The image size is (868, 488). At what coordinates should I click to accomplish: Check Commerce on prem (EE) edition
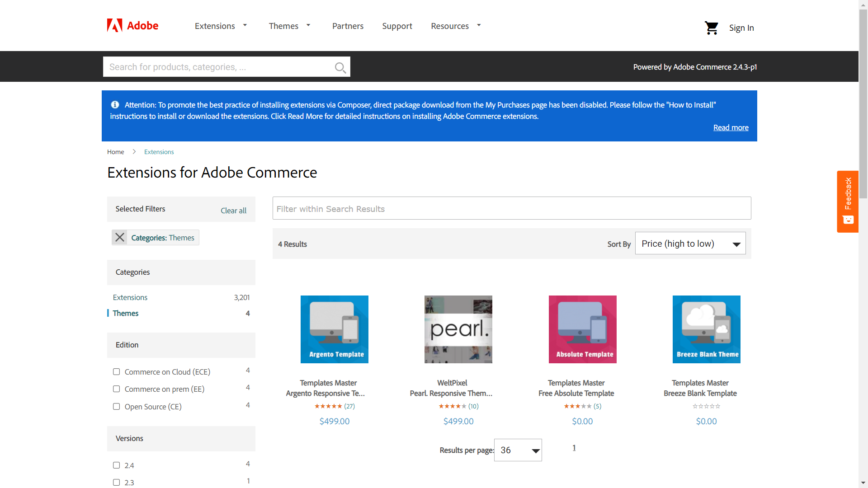pos(116,389)
